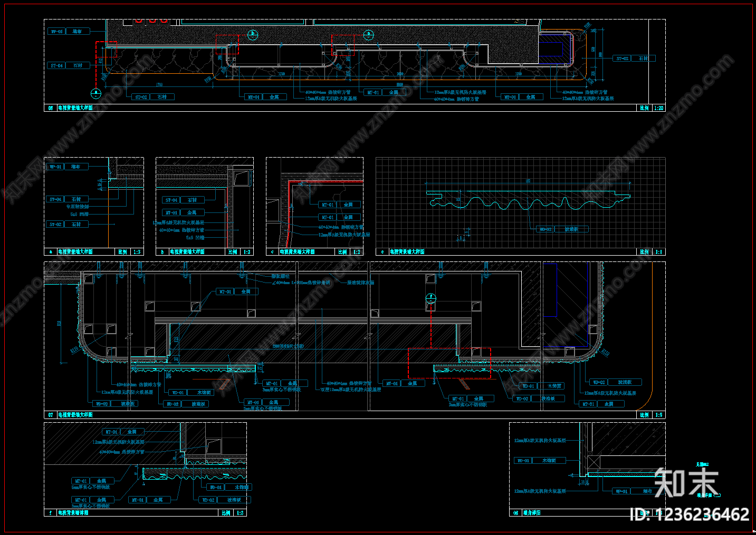Click the 墙身详图 drawing title
756x535 pixels.
(x=532, y=512)
